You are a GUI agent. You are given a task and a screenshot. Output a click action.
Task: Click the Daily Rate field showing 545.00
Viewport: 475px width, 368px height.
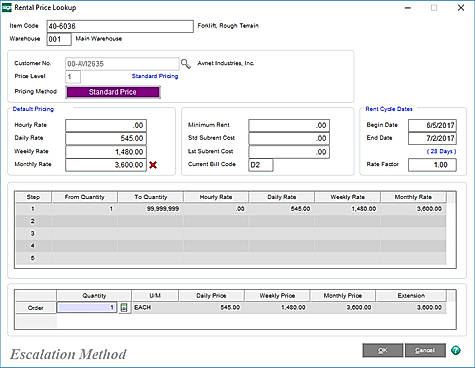106,138
